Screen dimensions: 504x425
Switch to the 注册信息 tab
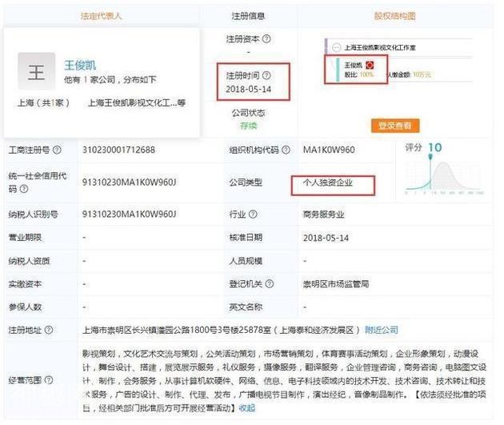click(248, 16)
